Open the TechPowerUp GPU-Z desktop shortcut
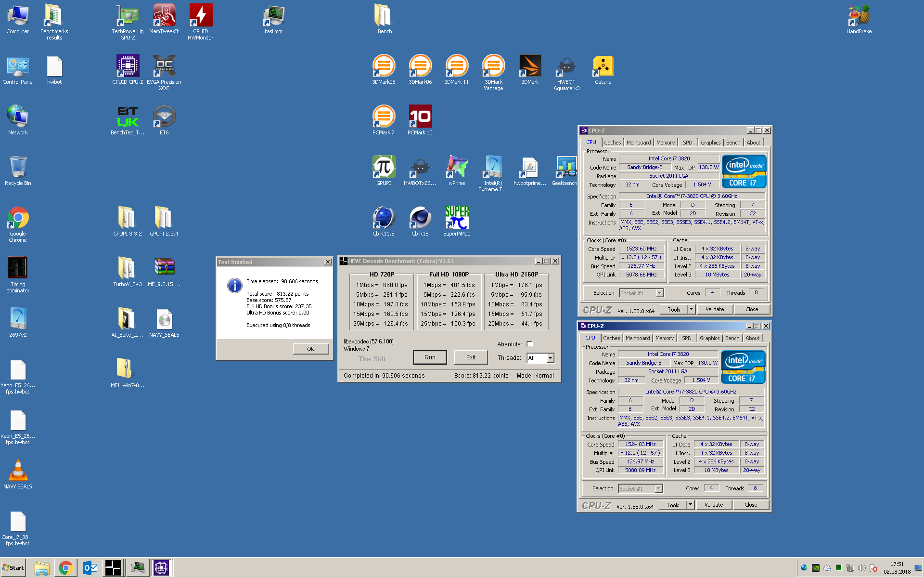Screen dimensions: 924x578 pyautogui.click(x=128, y=22)
